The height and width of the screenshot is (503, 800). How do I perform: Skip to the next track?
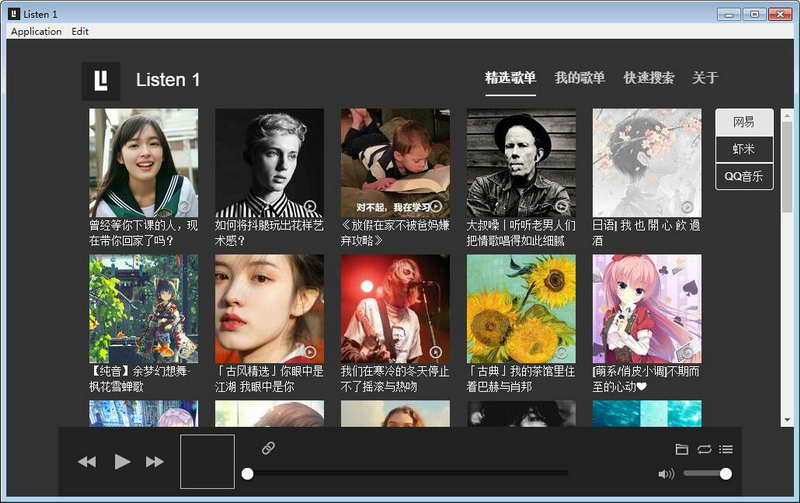(155, 462)
